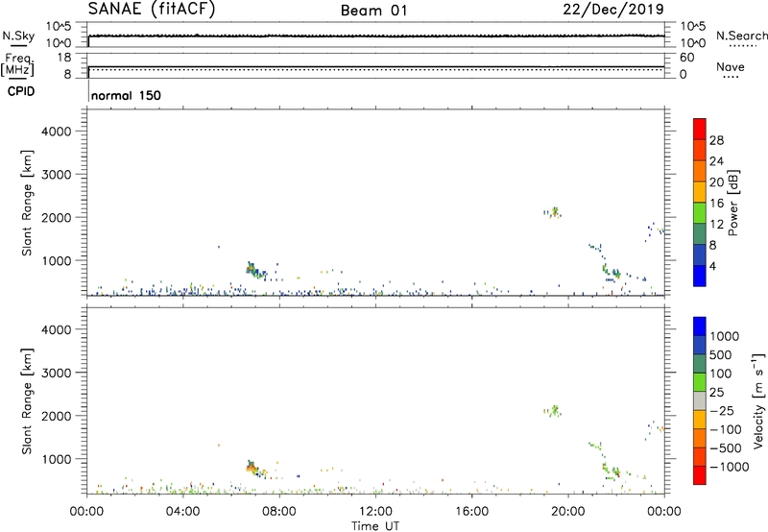The image size is (768, 532).
Task: Click the CPID row label
Action: click(21, 91)
